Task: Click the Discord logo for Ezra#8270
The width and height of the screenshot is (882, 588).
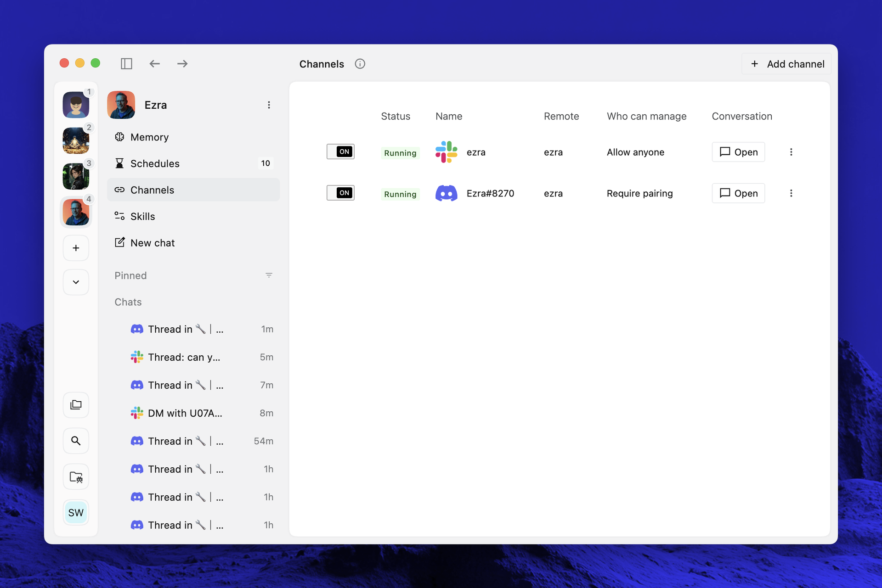Action: click(x=446, y=193)
